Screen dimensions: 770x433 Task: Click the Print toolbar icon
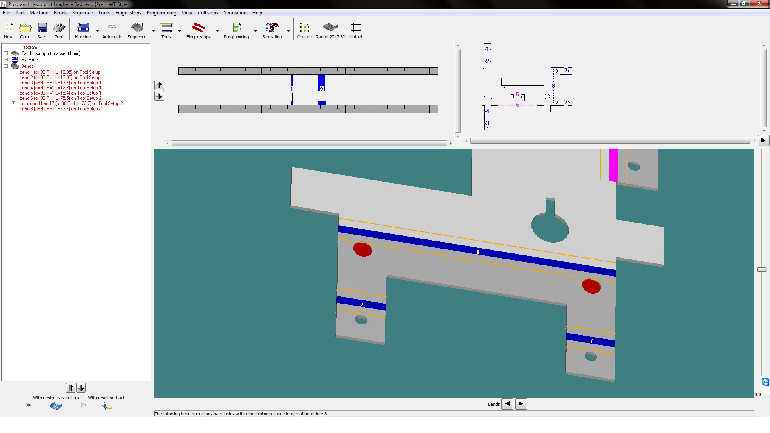coord(59,27)
